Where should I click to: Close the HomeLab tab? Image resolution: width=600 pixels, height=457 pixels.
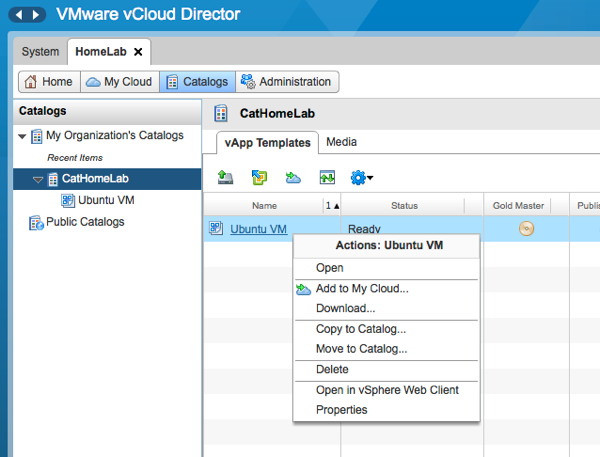click(x=138, y=52)
